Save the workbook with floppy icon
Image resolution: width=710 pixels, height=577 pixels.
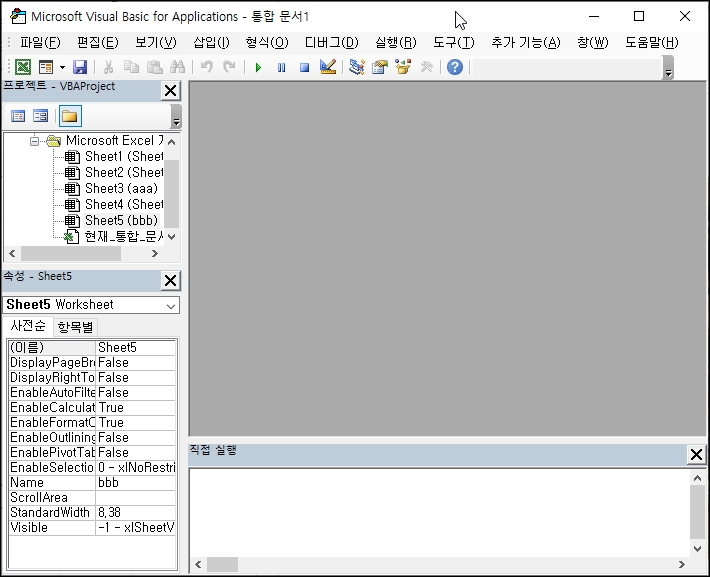[x=80, y=67]
